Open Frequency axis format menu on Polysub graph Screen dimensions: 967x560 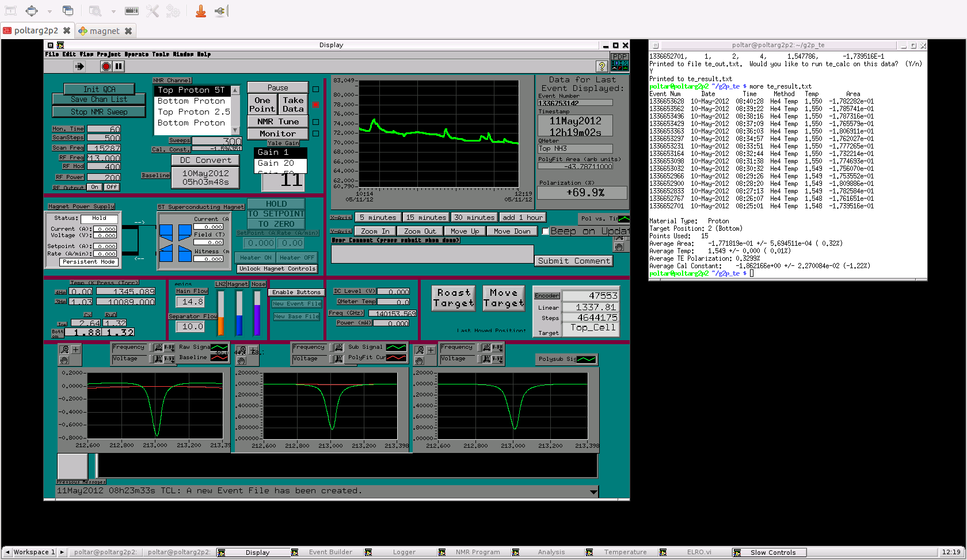(497, 347)
